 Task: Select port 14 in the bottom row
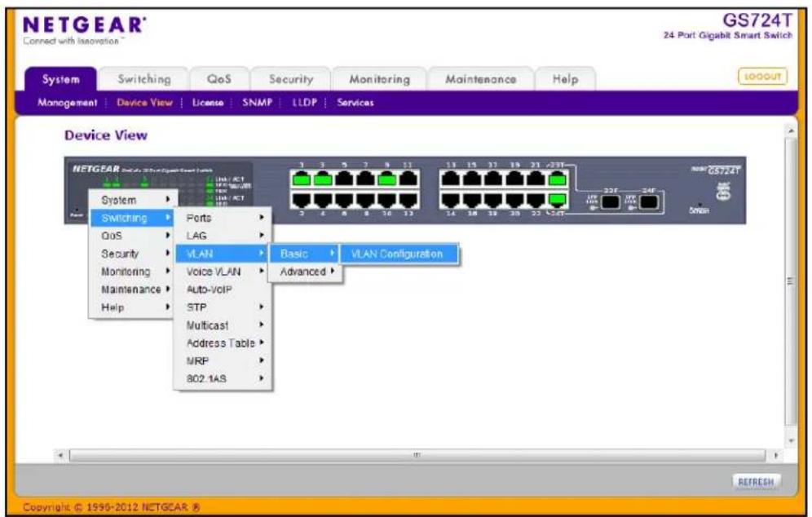point(451,200)
